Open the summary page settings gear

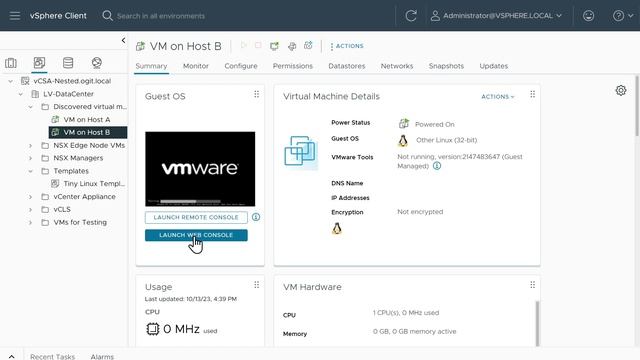click(621, 90)
